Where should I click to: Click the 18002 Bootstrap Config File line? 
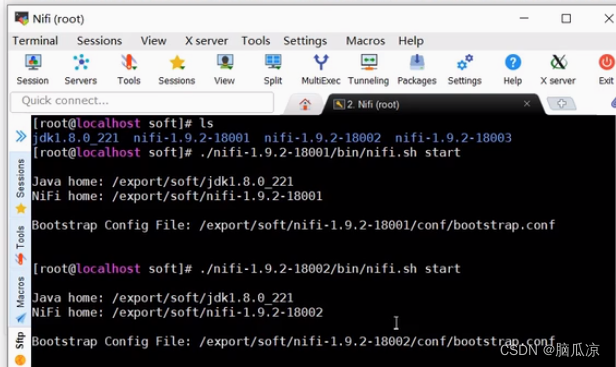coord(293,341)
